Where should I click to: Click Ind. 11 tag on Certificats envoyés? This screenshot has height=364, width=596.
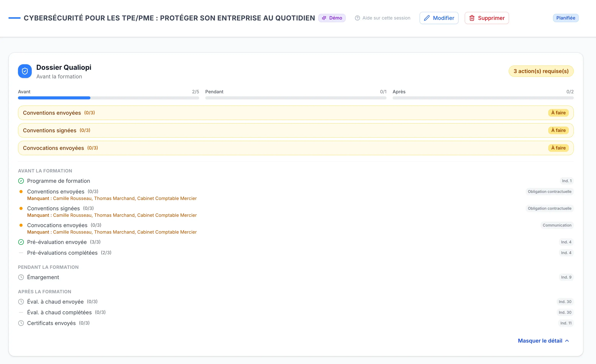pos(566,323)
